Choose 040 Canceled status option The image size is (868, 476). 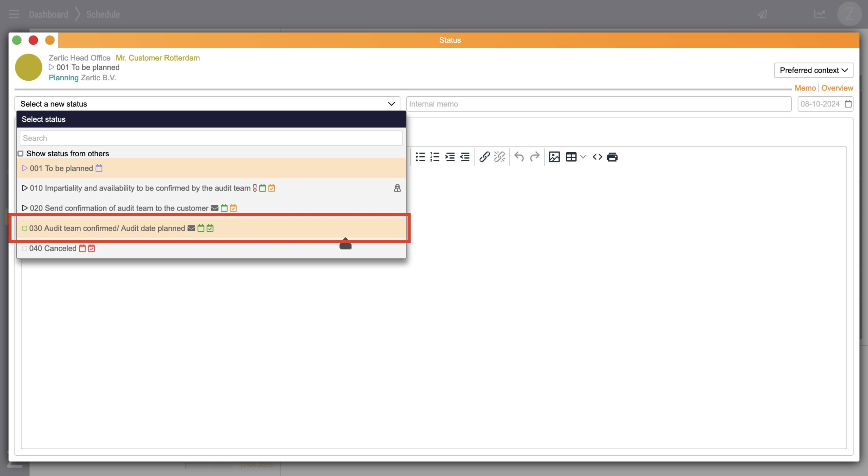[x=53, y=248]
